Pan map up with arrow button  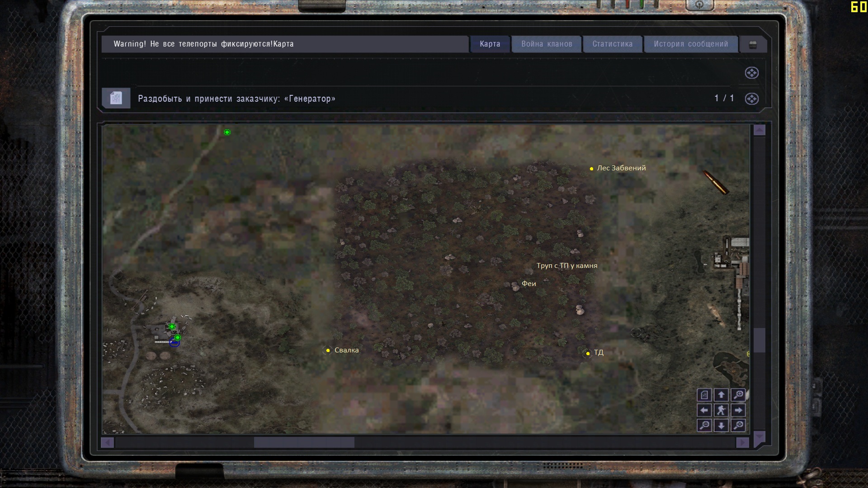[721, 395]
